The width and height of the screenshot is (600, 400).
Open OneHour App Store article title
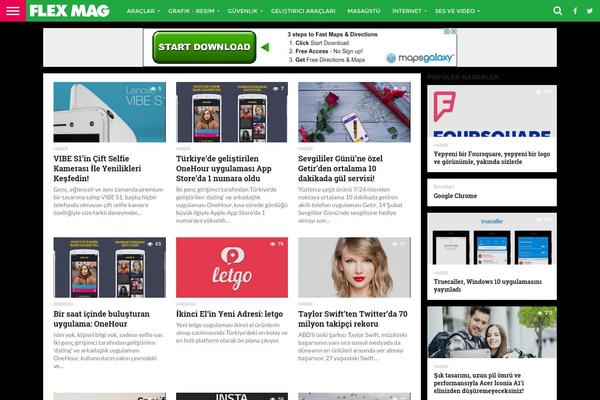click(223, 168)
